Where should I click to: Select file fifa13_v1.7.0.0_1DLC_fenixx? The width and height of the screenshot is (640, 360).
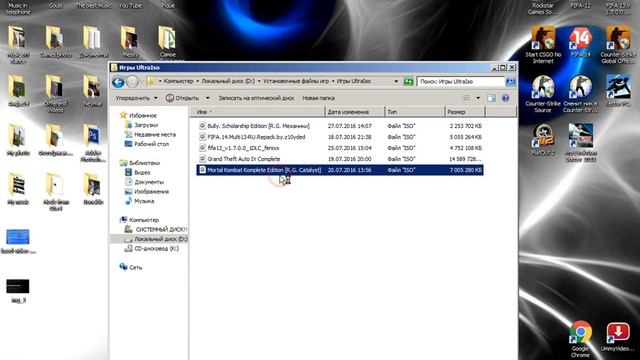point(243,148)
